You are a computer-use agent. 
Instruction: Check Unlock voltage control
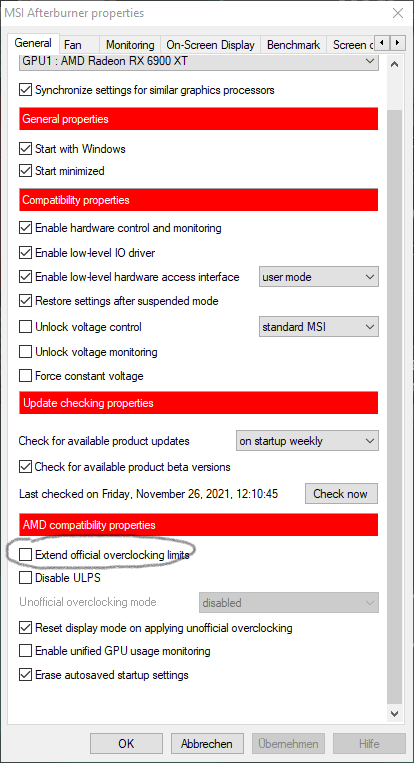[25, 327]
